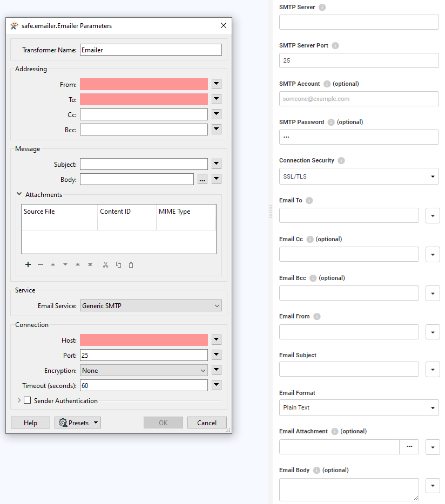Screen dimensions: 445x504
Task: Copy the selected attachment row
Action: coord(118,264)
